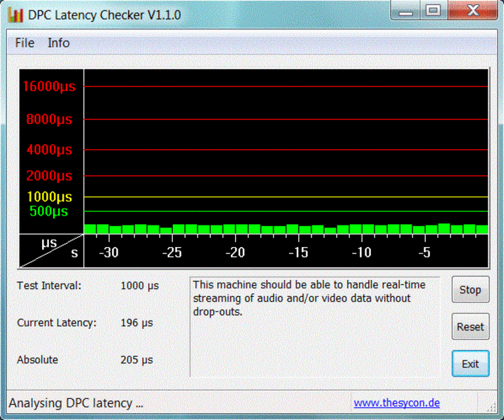Click the Stop button
This screenshot has height=420, width=504.
[x=470, y=290]
